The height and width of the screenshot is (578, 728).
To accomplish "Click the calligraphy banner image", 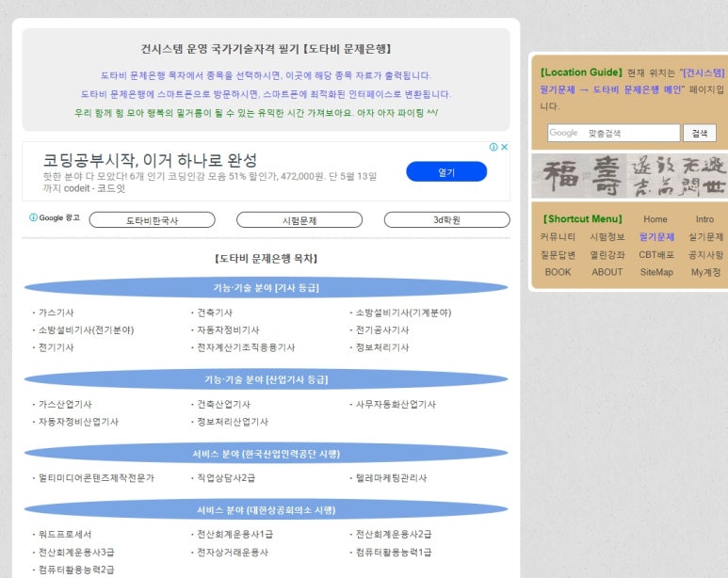I will point(629,176).
